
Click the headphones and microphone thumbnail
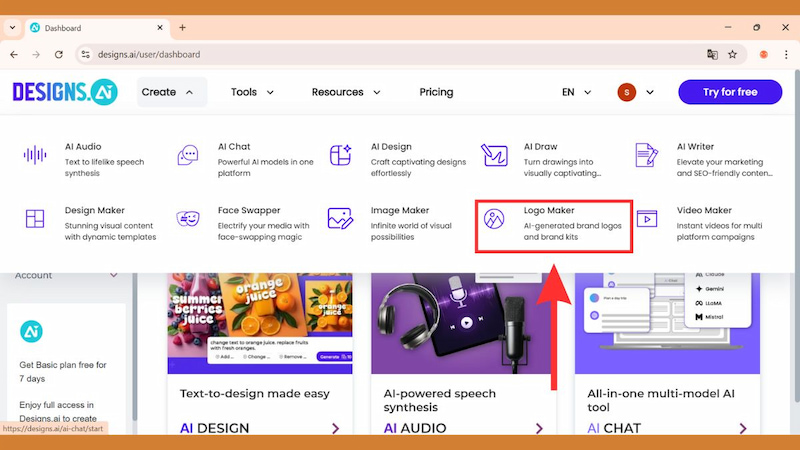(x=464, y=323)
